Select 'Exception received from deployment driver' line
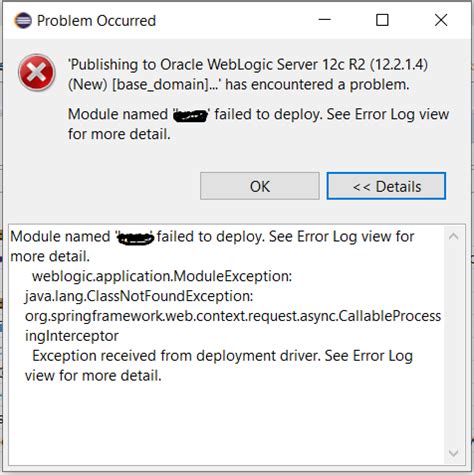Screen dimensions: 474x475 tap(222, 356)
